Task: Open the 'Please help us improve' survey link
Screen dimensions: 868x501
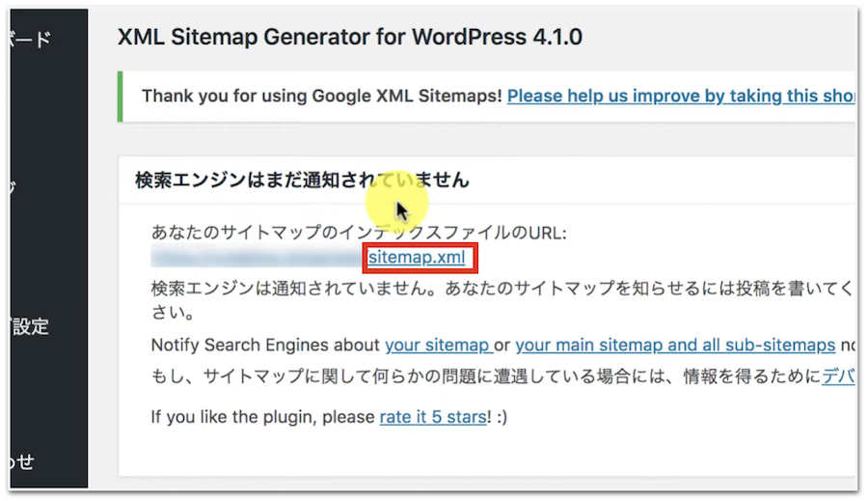Action: [681, 96]
